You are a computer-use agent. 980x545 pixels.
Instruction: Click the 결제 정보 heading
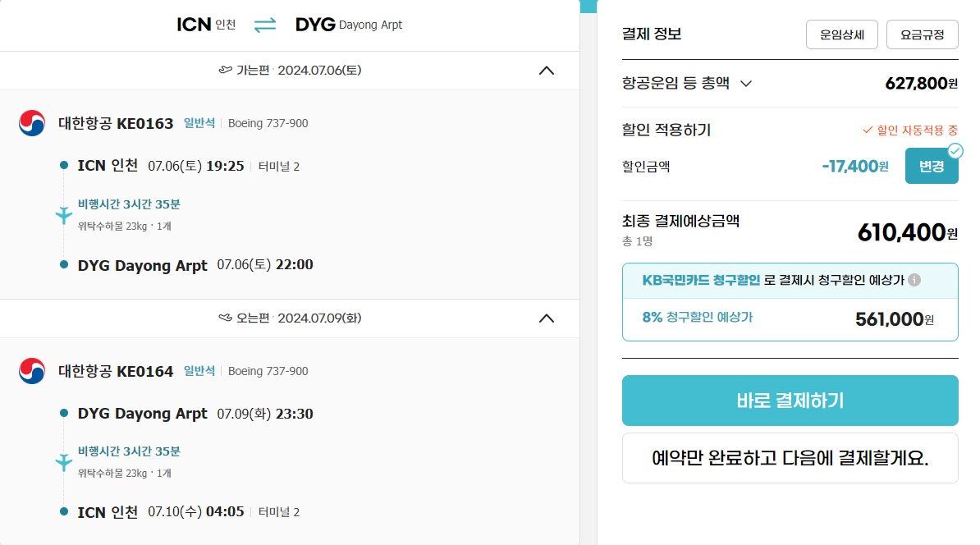(x=651, y=34)
